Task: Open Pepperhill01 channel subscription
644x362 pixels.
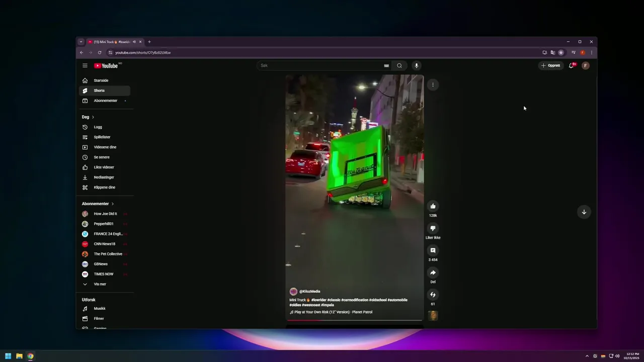Action: [105, 224]
